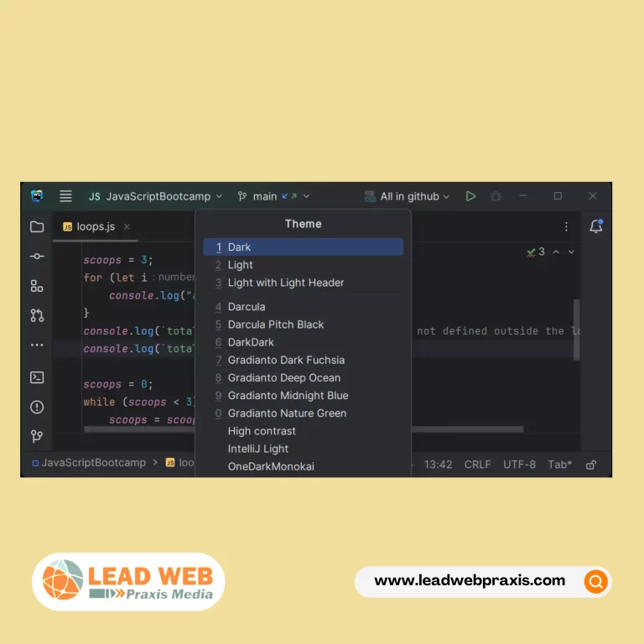Click the orange search magnifier icon
Image resolution: width=644 pixels, height=644 pixels.
pyautogui.click(x=595, y=582)
